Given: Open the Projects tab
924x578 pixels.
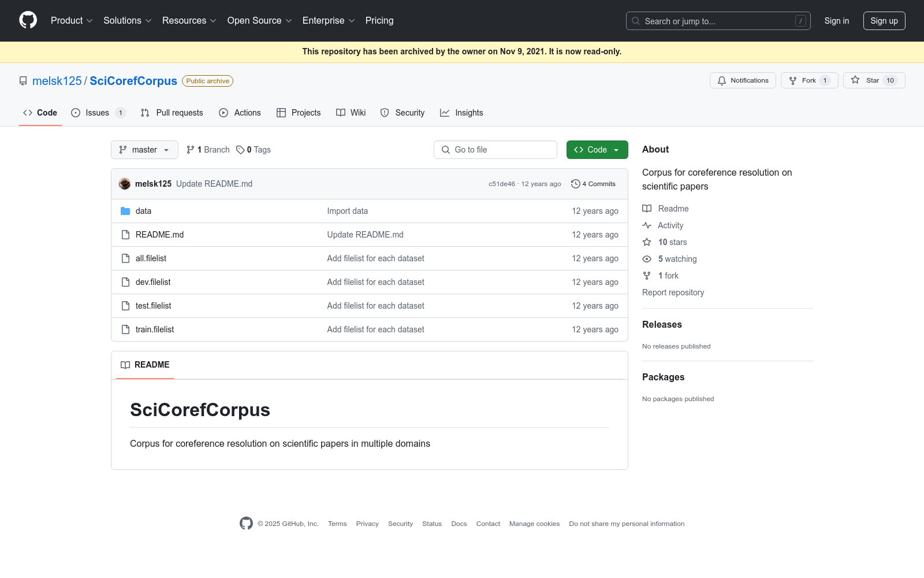Looking at the screenshot, I should [x=299, y=113].
